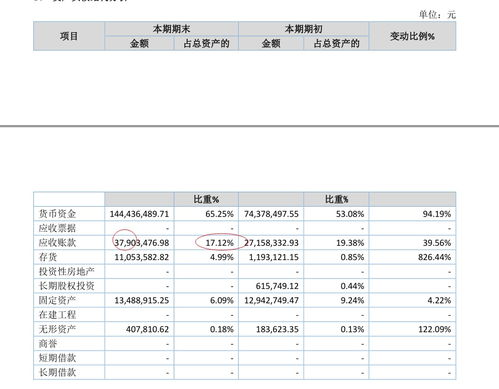
Task: Select the 13,488,915.25 fixed assets amount
Action: (x=142, y=300)
